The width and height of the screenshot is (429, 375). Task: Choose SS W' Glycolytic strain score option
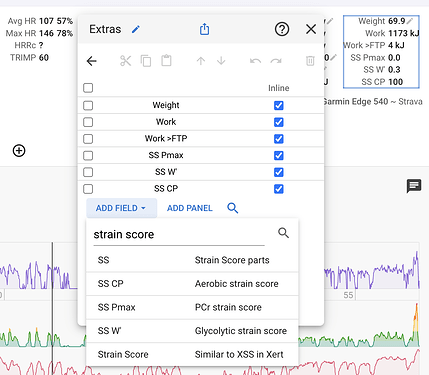click(192, 331)
